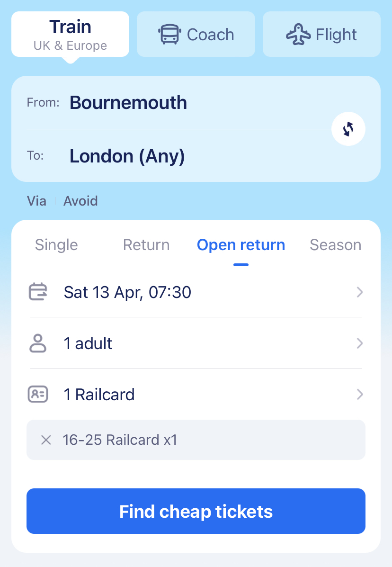Viewport: 392px width, 567px height.
Task: Choose Season ticket type
Action: tap(335, 245)
